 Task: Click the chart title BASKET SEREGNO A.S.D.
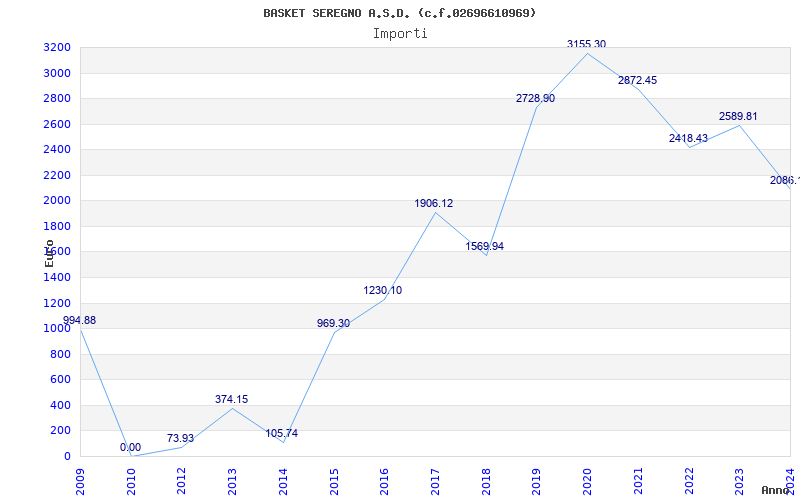(x=399, y=13)
